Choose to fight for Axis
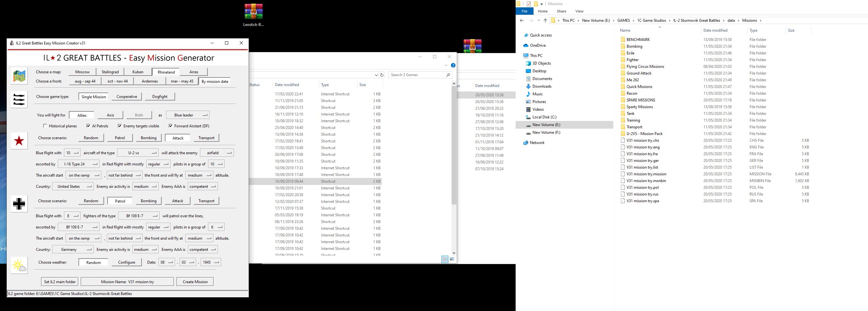 tap(110, 115)
